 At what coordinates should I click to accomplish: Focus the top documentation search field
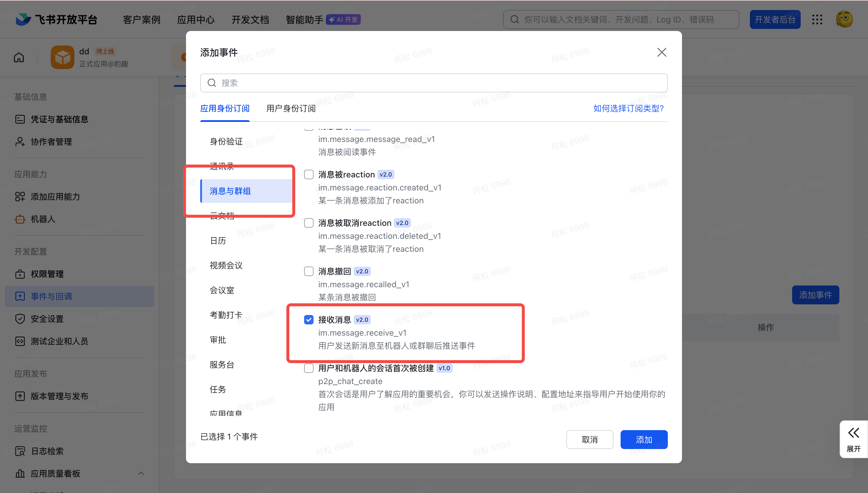click(621, 20)
